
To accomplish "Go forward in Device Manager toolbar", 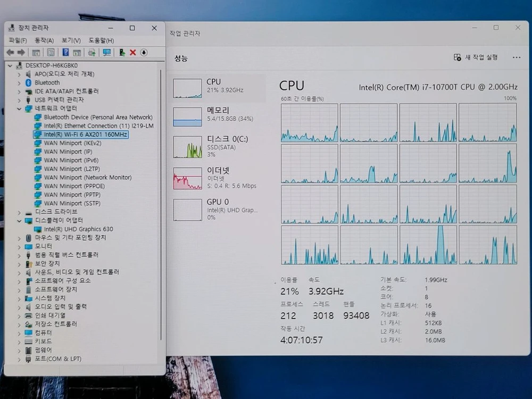I will point(21,52).
